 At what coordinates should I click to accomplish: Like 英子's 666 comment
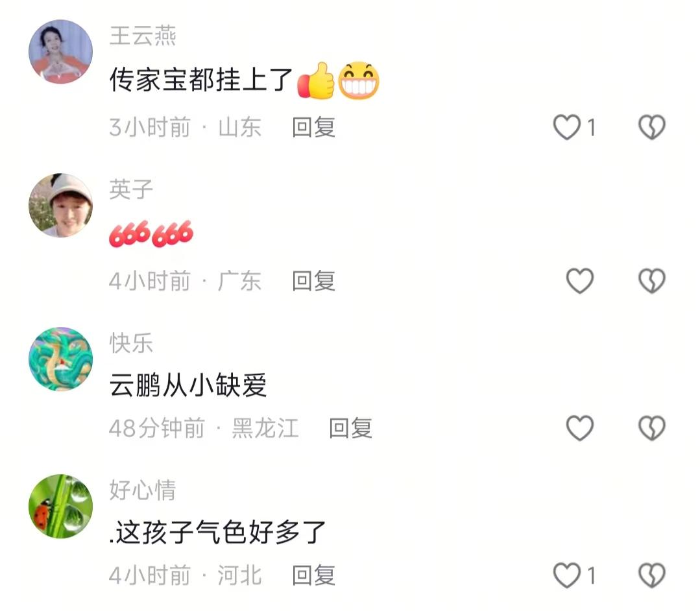coord(579,281)
